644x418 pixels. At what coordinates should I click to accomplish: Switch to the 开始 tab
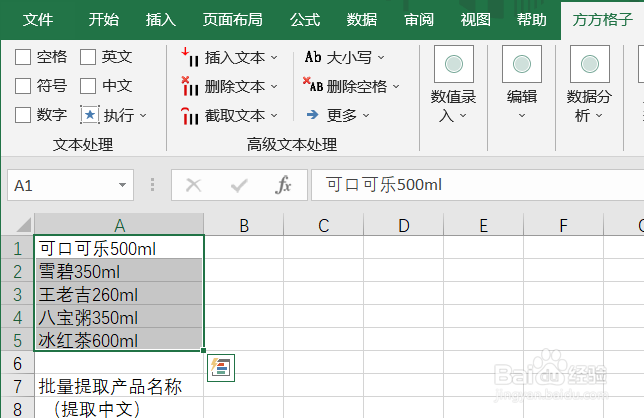pos(104,20)
